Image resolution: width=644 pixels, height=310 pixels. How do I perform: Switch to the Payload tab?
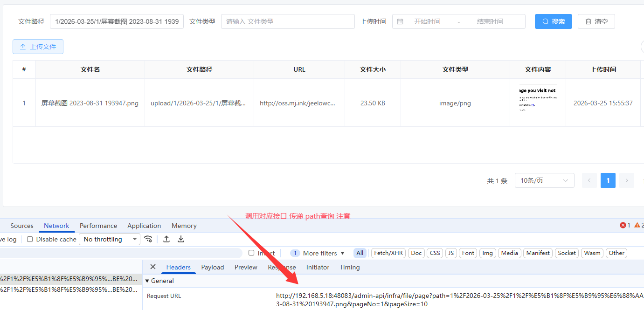pyautogui.click(x=213, y=267)
